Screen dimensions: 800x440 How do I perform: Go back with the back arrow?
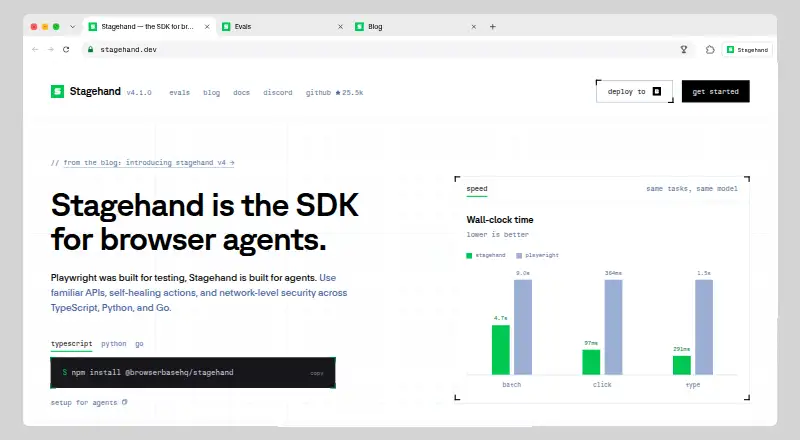pyautogui.click(x=35, y=50)
